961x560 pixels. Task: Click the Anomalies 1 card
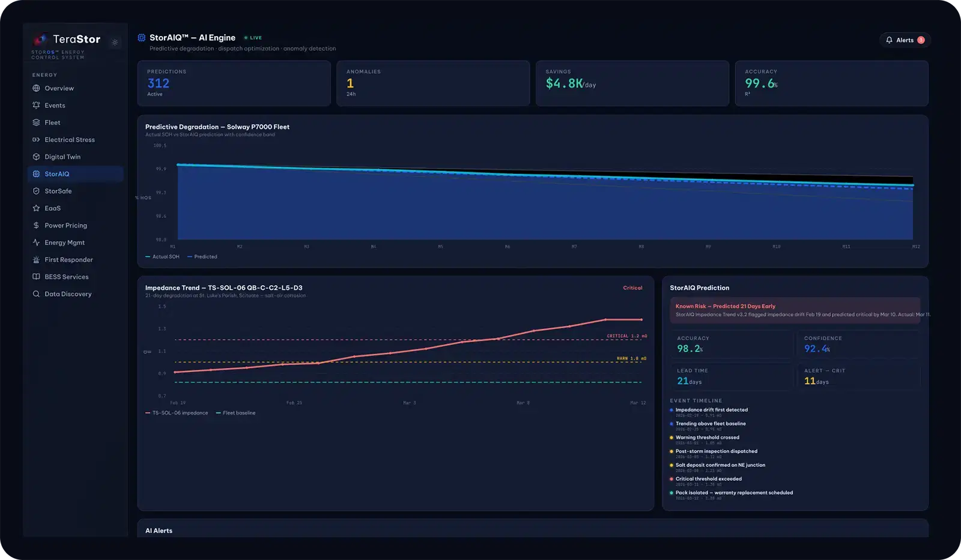[433, 83]
